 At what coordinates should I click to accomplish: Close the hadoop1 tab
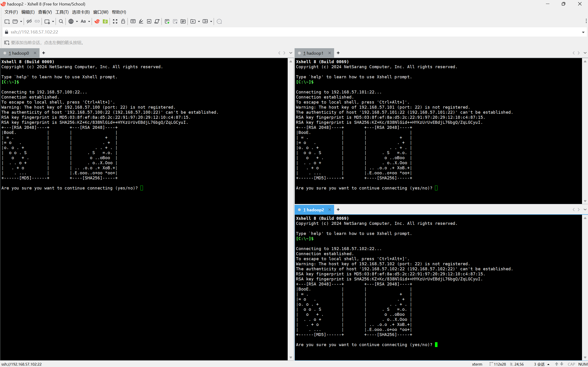tap(330, 53)
